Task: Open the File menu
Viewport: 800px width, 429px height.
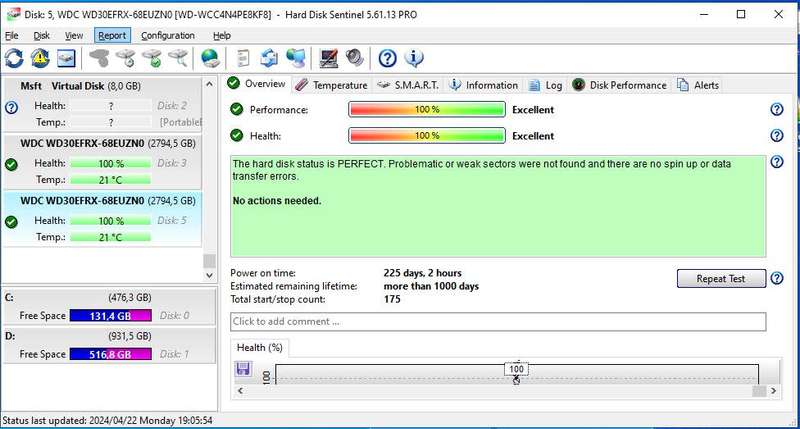Action: click(x=11, y=36)
